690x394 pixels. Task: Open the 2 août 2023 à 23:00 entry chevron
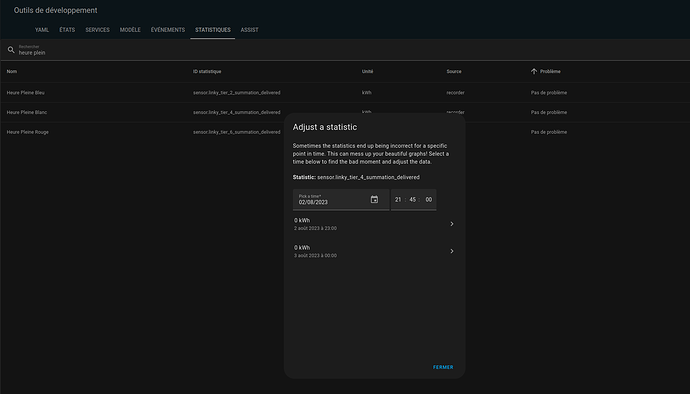coord(451,224)
